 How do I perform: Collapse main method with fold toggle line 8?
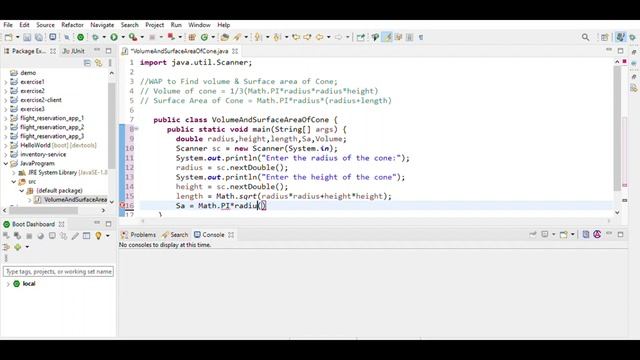click(x=136, y=129)
